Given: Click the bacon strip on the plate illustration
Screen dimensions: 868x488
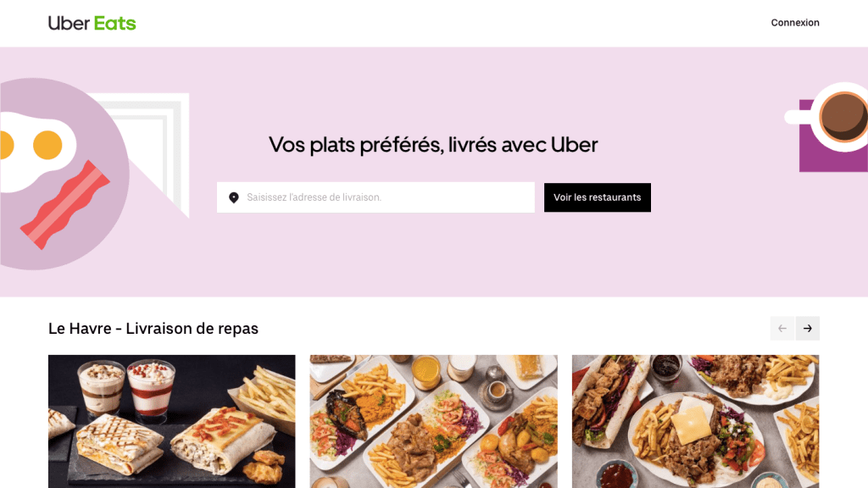Looking at the screenshot, I should [x=65, y=205].
